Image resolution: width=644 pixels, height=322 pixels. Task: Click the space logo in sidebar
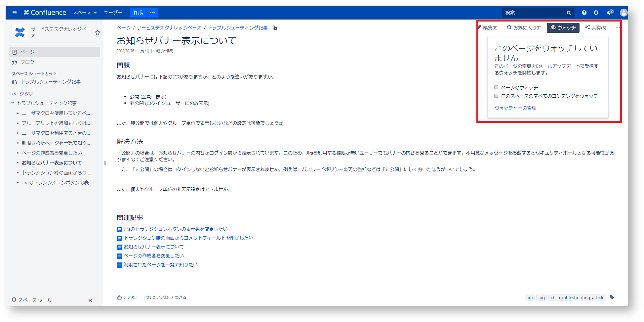[x=20, y=32]
